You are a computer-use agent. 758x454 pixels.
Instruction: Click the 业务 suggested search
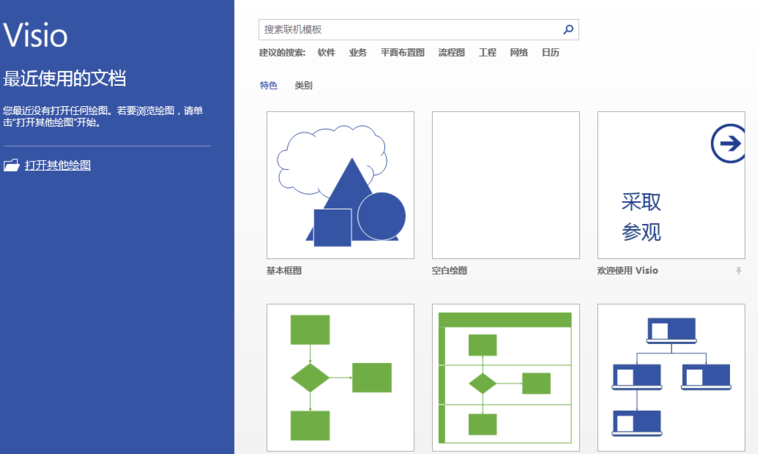358,53
